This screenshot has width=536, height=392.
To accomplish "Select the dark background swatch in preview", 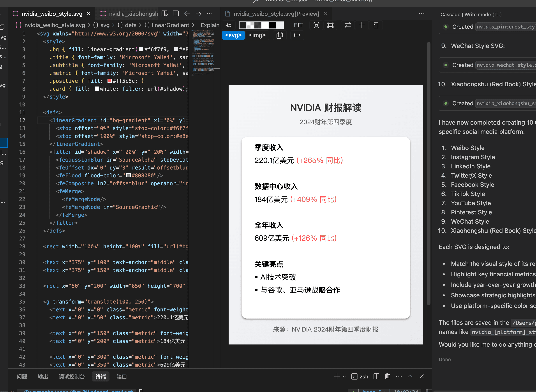I will click(x=243, y=25).
